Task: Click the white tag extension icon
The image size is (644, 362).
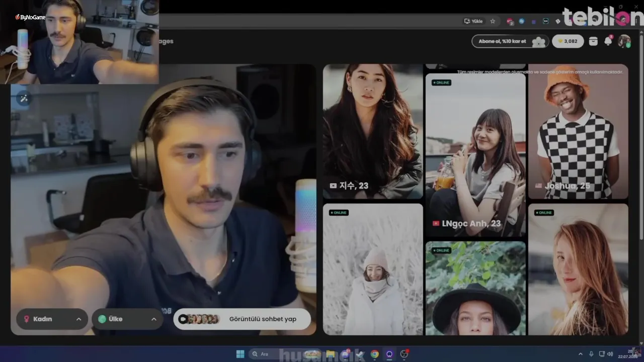Action: tap(557, 21)
